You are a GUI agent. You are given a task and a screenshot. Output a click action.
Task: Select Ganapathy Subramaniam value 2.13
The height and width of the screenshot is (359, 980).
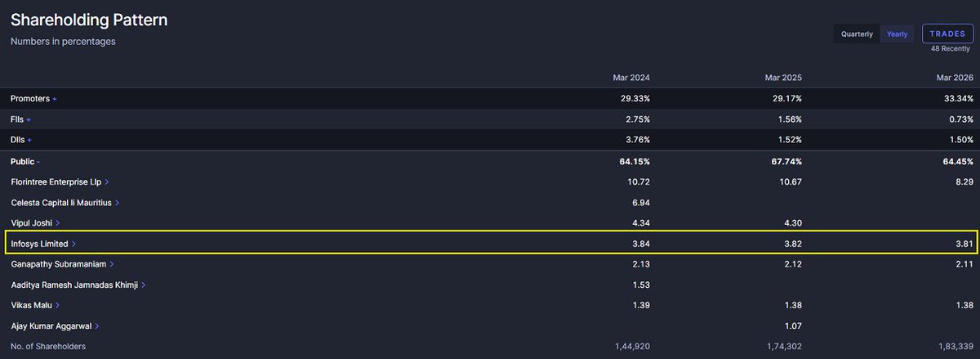641,264
